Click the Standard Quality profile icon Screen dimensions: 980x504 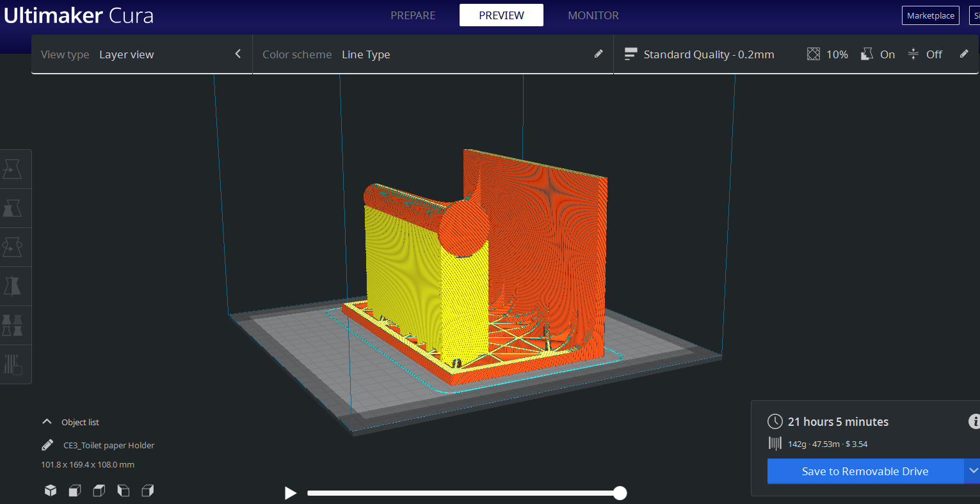(631, 54)
